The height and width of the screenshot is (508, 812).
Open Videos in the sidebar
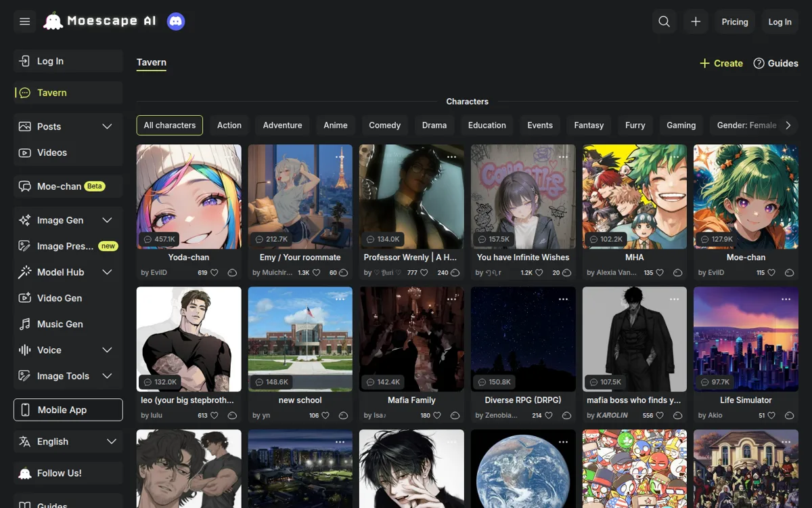click(x=68, y=152)
